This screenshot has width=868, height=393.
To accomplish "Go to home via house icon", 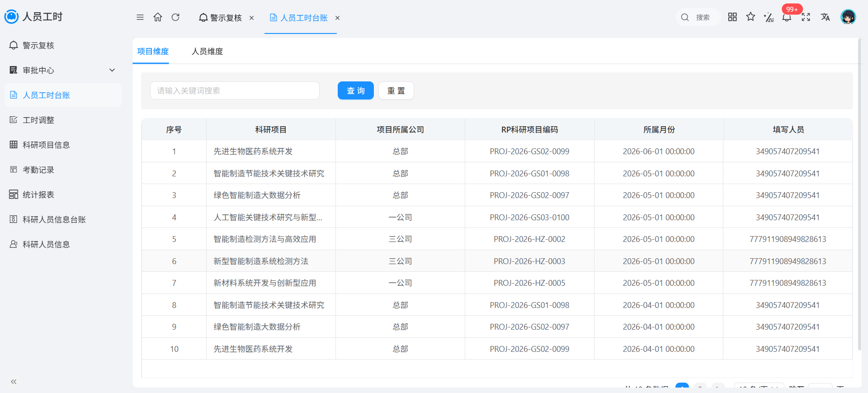I will 158,17.
